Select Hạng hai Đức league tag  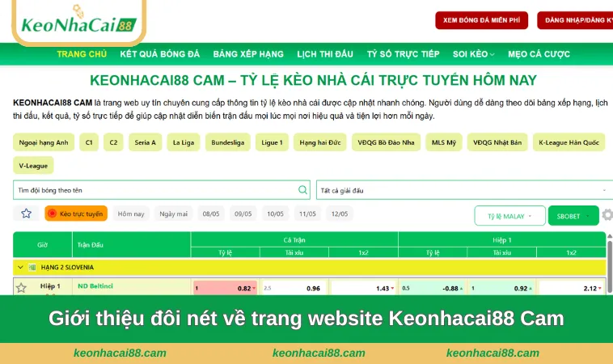pos(319,142)
